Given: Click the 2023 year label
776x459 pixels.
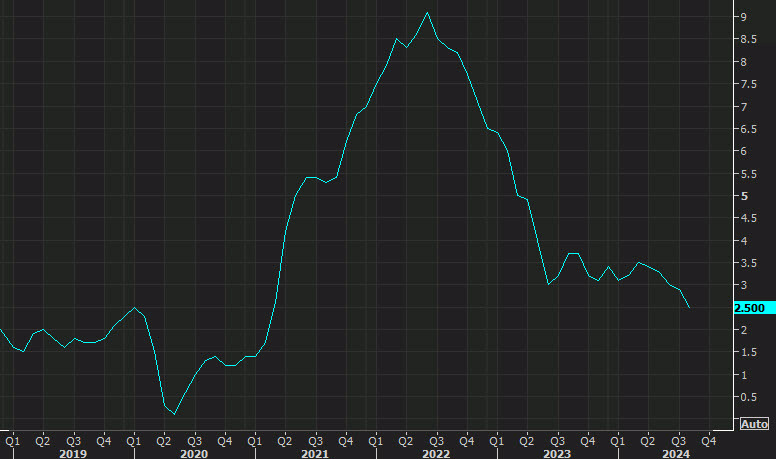Looking at the screenshot, I should pos(557,454).
